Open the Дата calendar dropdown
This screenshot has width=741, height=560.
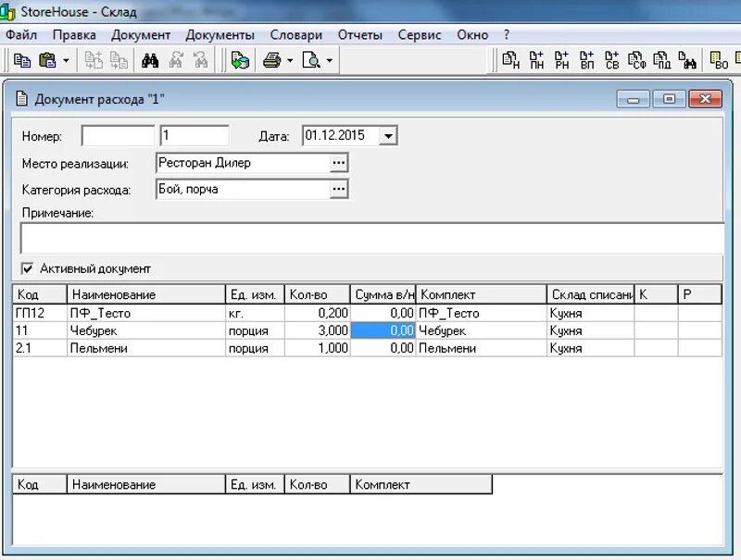click(x=388, y=136)
